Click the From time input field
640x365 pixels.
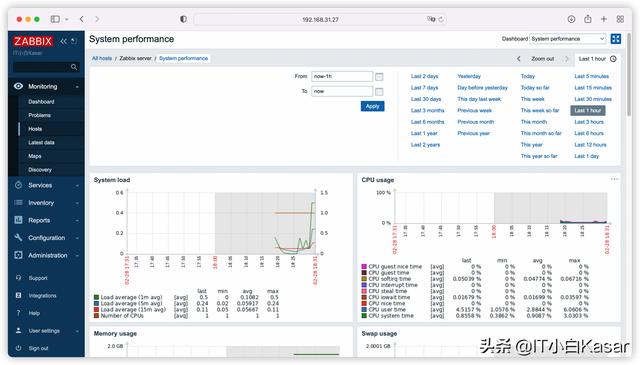click(x=342, y=76)
